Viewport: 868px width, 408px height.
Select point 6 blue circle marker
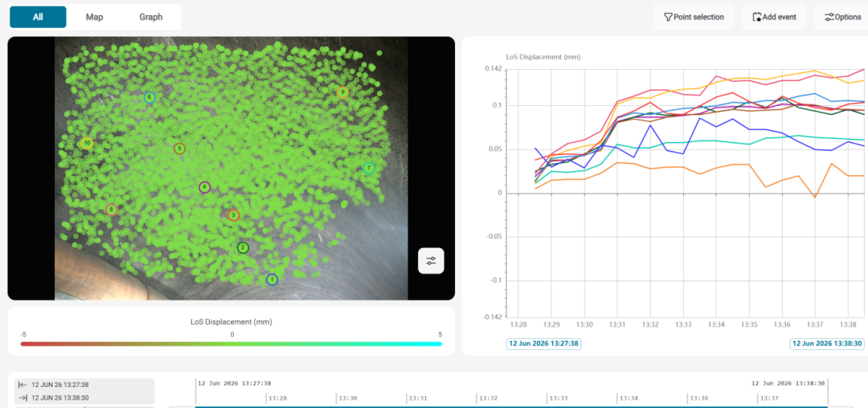tap(149, 98)
